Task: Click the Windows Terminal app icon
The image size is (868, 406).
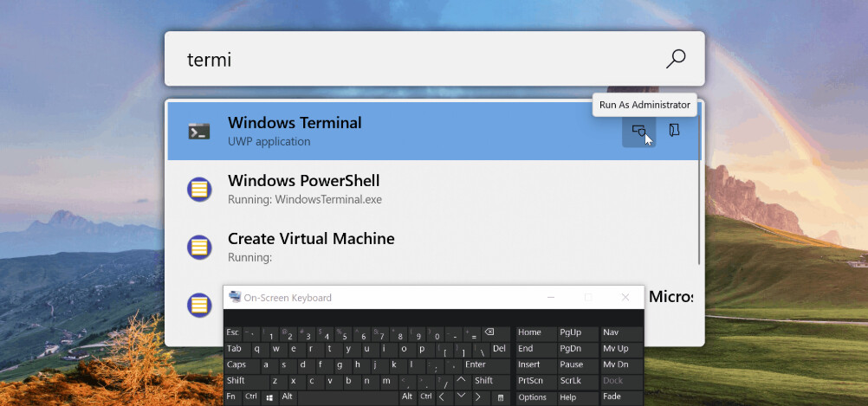Action: 199,131
